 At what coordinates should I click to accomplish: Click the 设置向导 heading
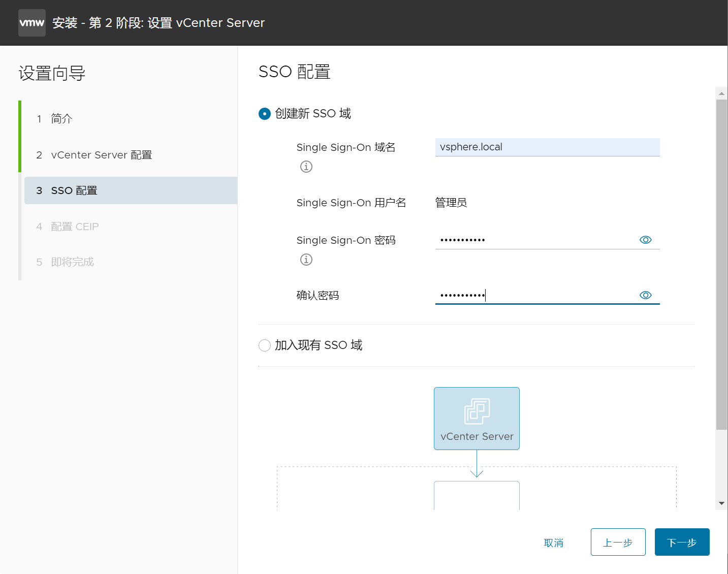coord(52,73)
